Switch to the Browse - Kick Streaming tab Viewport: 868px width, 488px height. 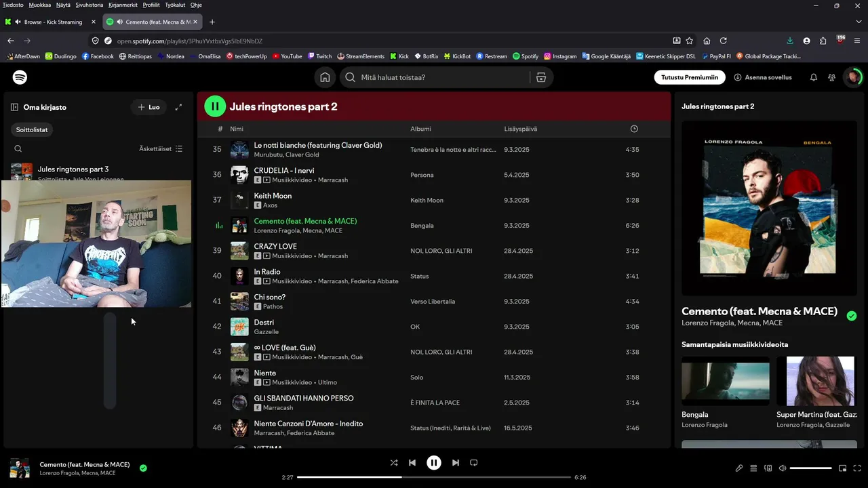[x=52, y=22]
